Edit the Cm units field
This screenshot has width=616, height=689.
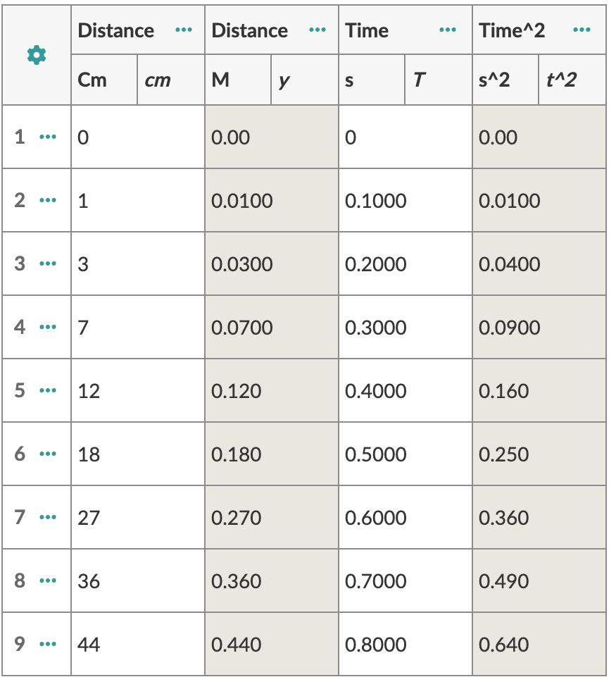click(103, 80)
